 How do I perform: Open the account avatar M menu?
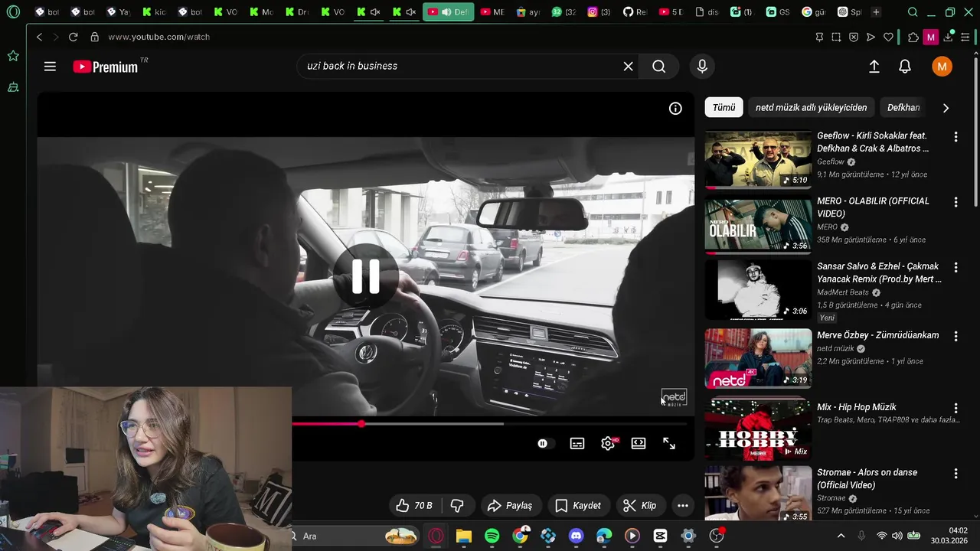pyautogui.click(x=942, y=67)
